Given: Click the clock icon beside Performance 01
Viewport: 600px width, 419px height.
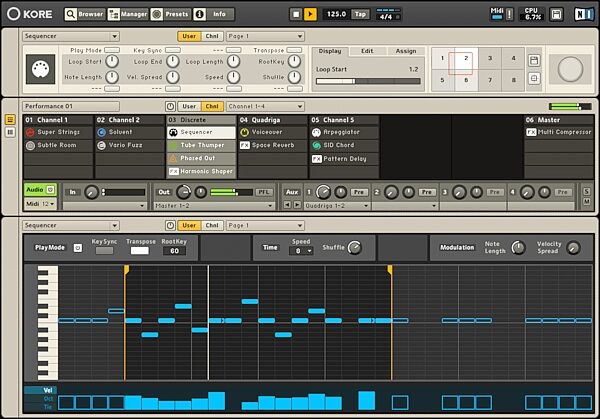Looking at the screenshot, I should [170, 106].
